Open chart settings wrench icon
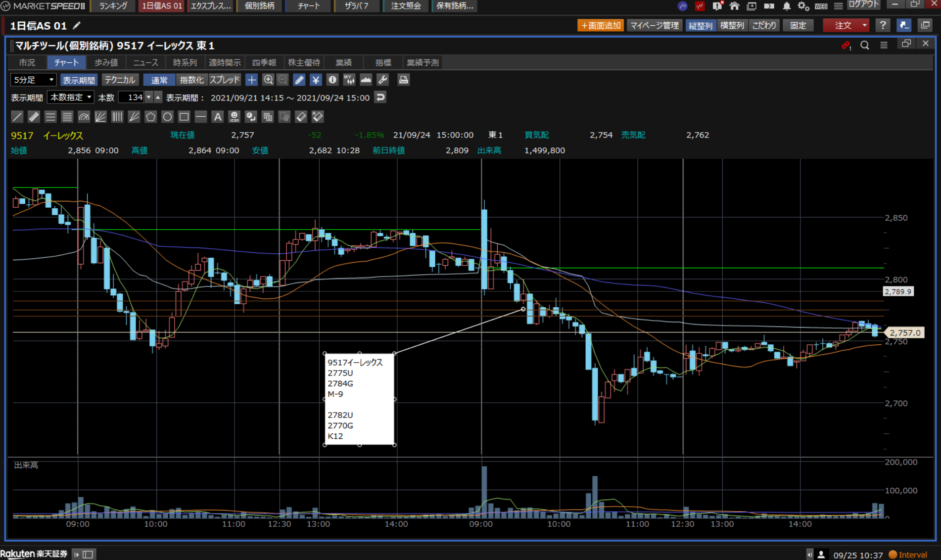Screen dimensions: 941x560 (x=382, y=80)
